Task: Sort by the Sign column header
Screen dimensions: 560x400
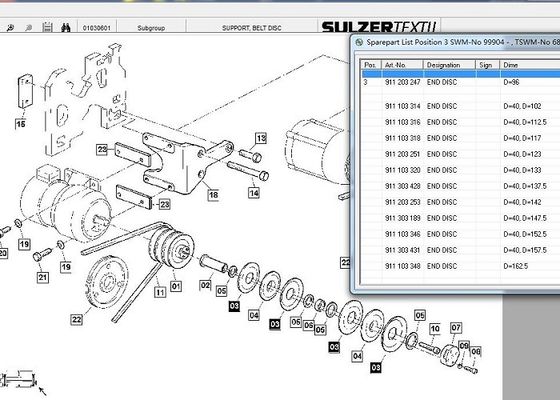Action: click(x=487, y=65)
